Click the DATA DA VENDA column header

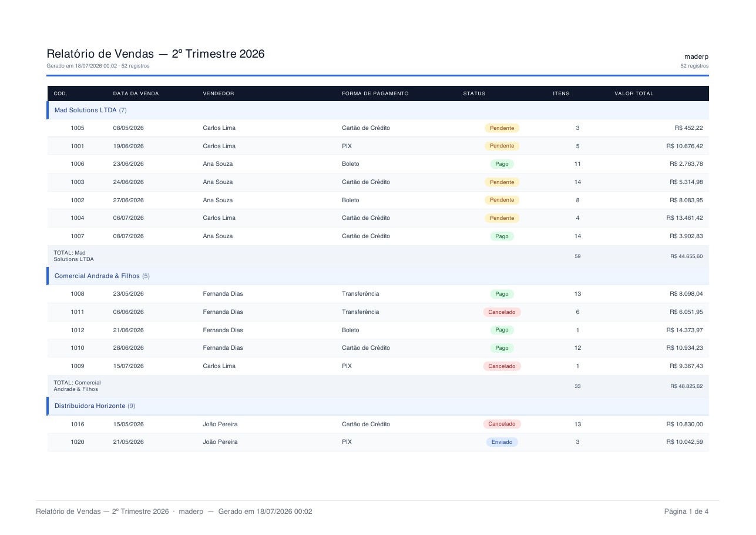click(x=136, y=93)
